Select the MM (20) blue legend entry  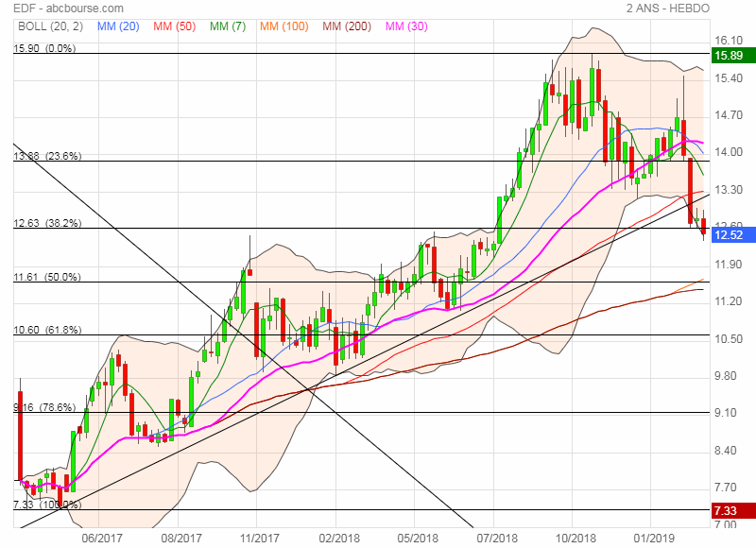pos(118,26)
